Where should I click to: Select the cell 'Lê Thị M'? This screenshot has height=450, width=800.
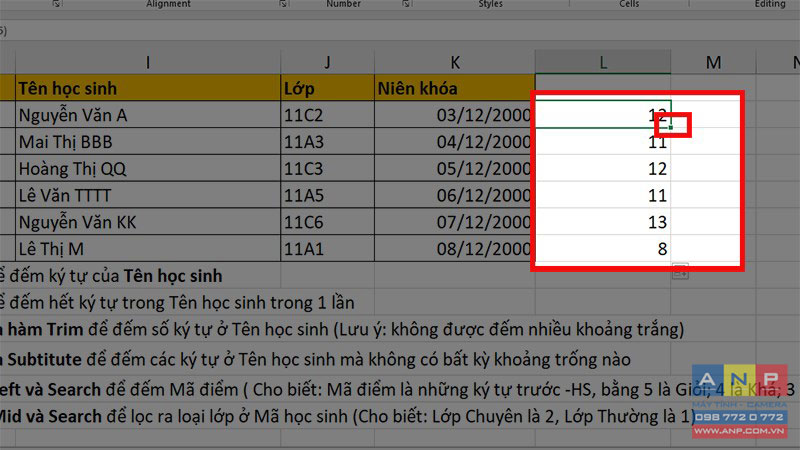tap(148, 248)
